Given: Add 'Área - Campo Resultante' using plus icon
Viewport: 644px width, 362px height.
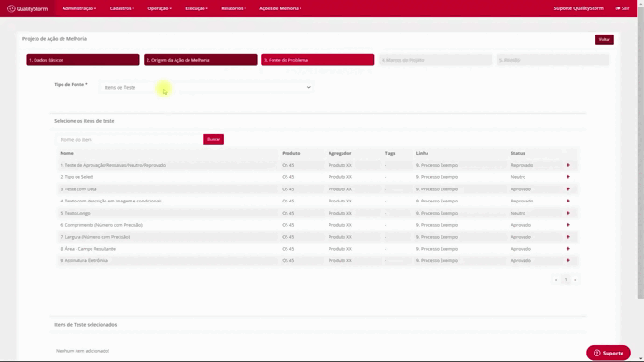Looking at the screenshot, I should click(568, 249).
